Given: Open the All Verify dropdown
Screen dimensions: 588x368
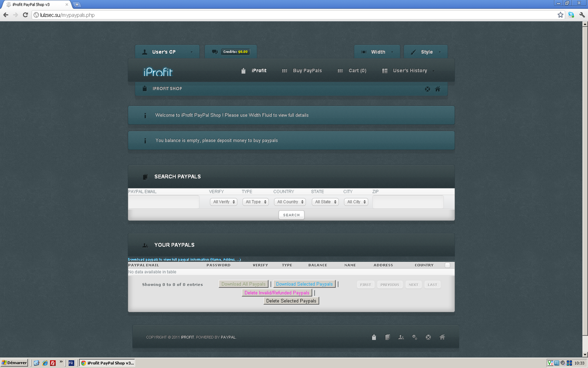Looking at the screenshot, I should point(223,202).
